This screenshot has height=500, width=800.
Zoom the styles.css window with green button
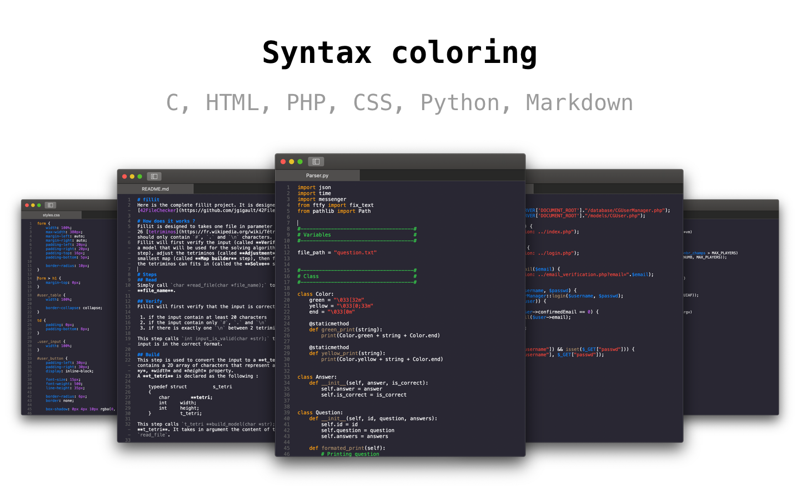[39, 205]
